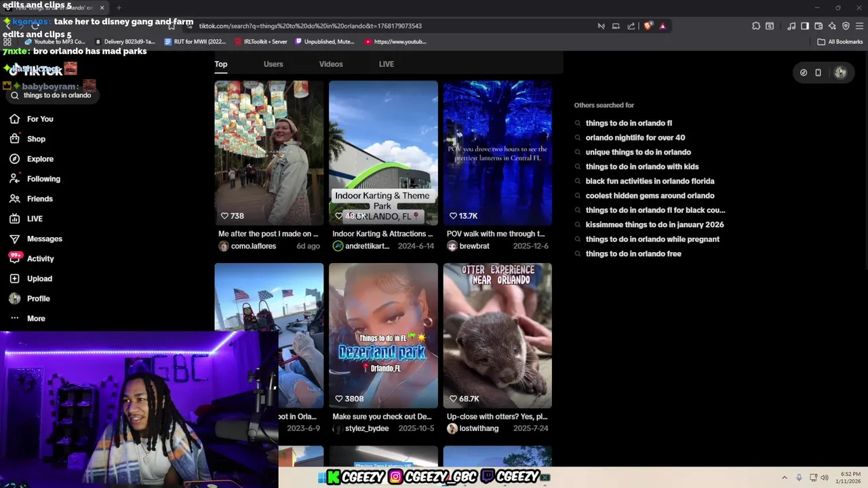The image size is (868, 488).
Task: Open the Indoor Karting & Theme Park video
Action: coord(383,153)
